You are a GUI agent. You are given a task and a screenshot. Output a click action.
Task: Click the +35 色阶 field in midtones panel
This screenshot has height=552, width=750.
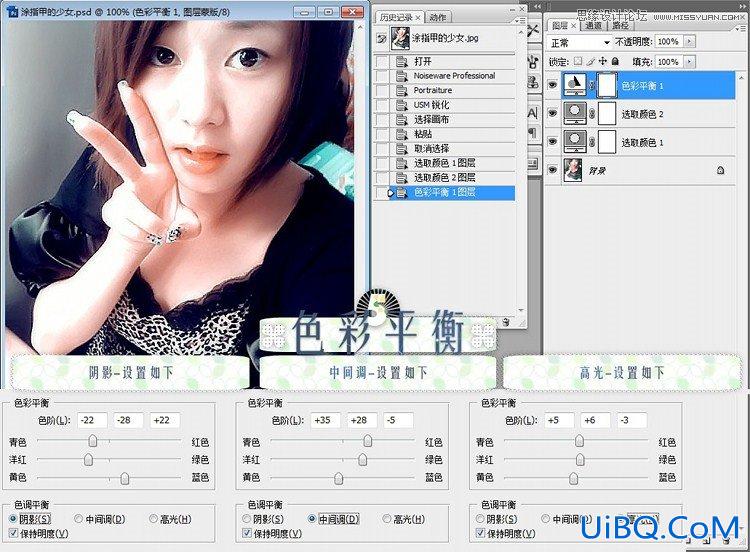326,420
